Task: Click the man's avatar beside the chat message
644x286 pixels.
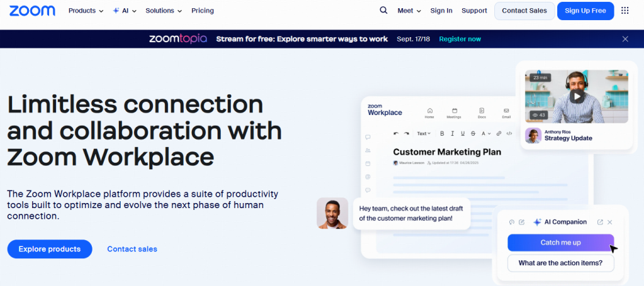Action: 332,213
